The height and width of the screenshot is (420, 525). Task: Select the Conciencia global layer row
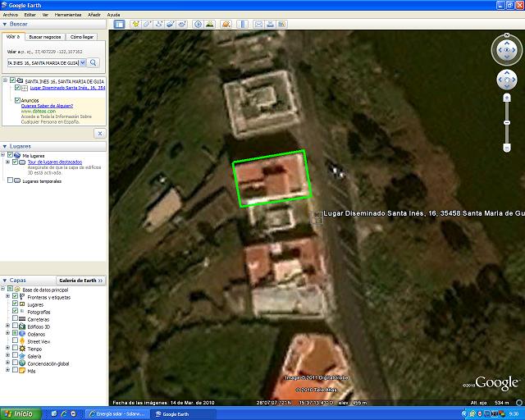pos(48,363)
